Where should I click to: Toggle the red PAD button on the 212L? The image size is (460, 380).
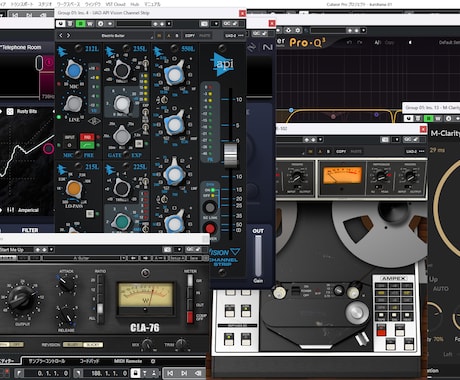(87, 137)
